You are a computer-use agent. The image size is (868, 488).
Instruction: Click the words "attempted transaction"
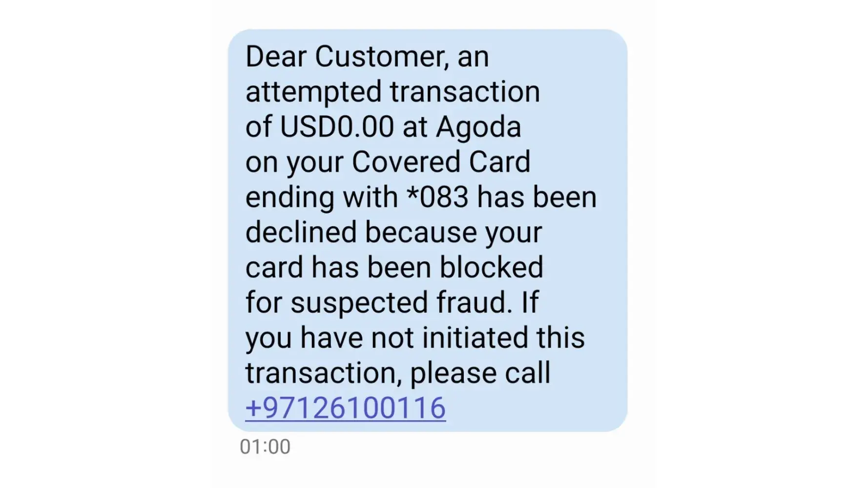click(393, 92)
